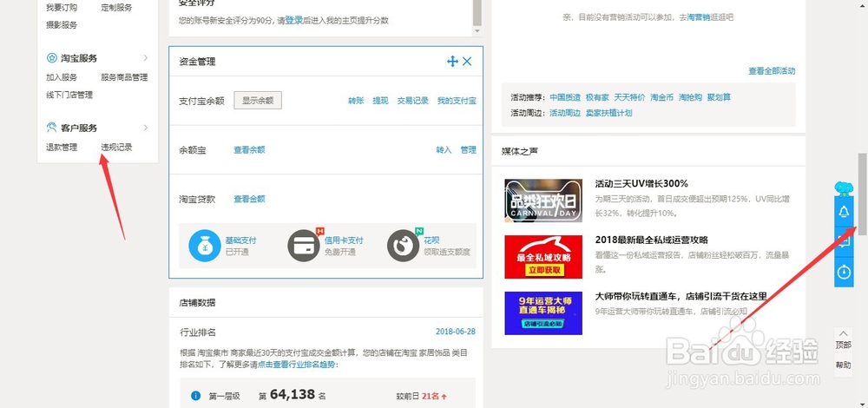Expand 客户服务 section chevron
This screenshot has width=868, height=408.
[146, 128]
